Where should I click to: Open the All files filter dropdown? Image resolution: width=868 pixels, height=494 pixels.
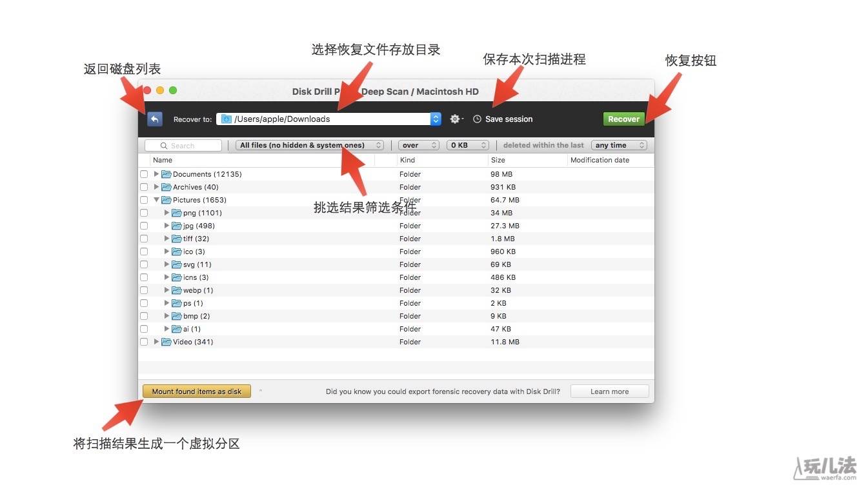coord(310,145)
